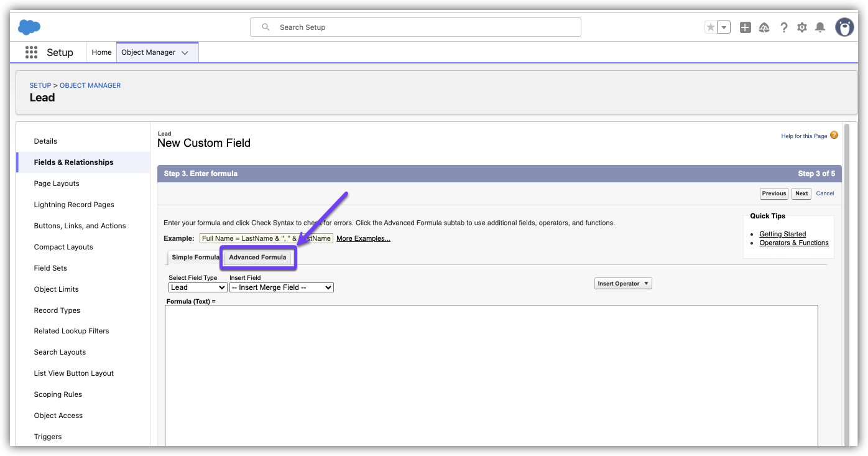Click the Previous button

(774, 193)
